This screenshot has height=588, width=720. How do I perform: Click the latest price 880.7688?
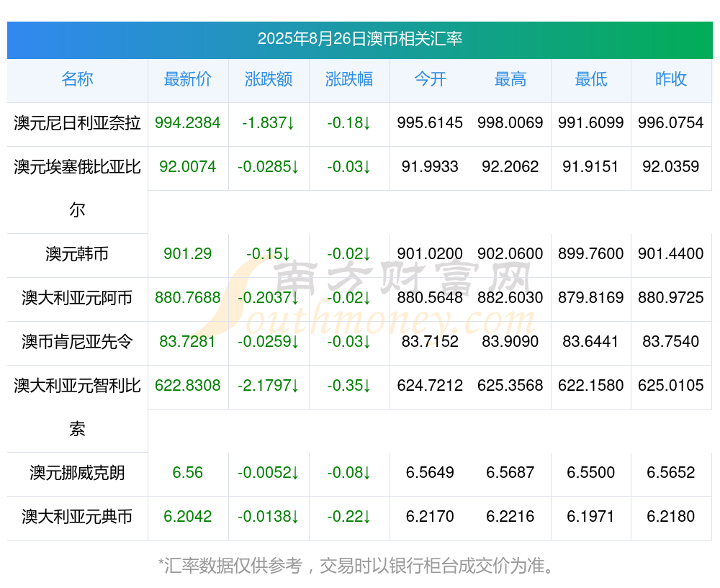[x=188, y=298]
